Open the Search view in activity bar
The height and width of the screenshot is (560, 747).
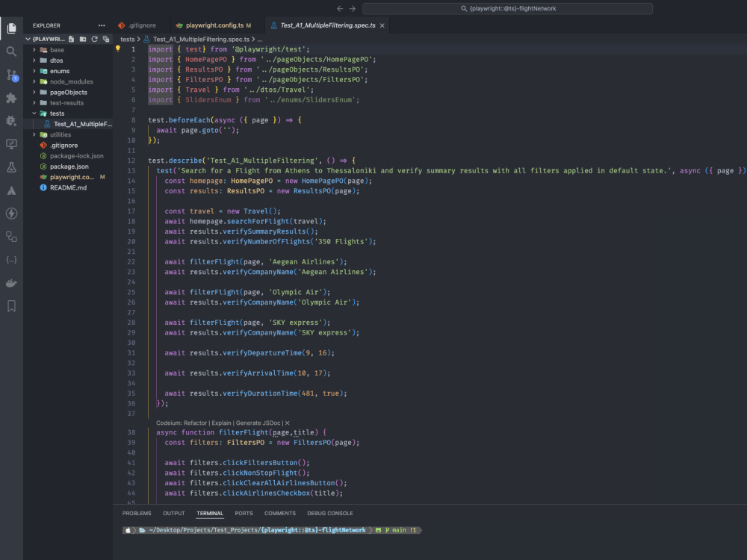pyautogui.click(x=11, y=52)
